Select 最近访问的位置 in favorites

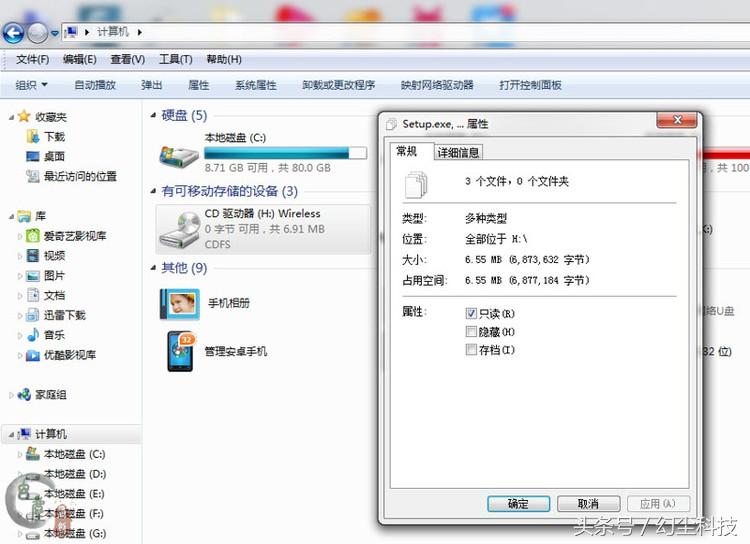tap(80, 177)
